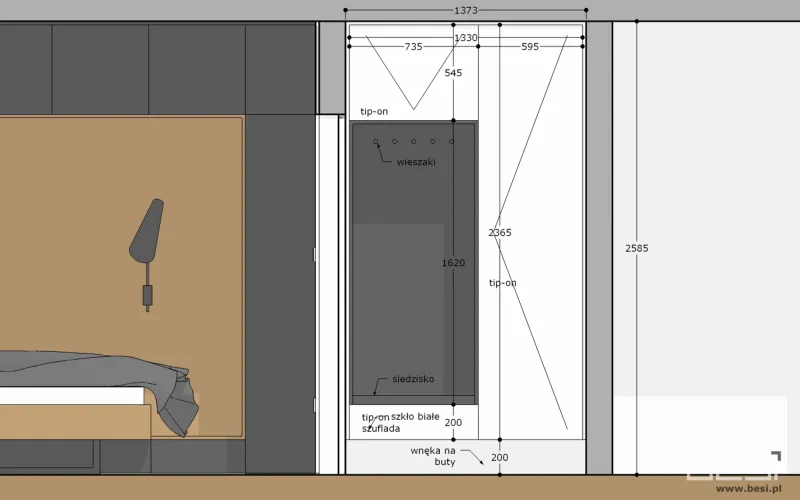Select the szkło białe label
Image resolution: width=800 pixels, height=500 pixels.
click(x=415, y=416)
